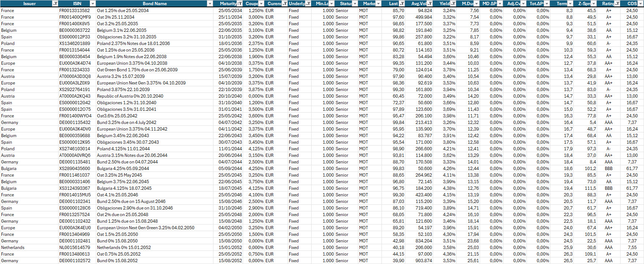Click the filter icon on Underlying header
Image resolution: width=644 pixels, height=264 pixels.
pos(308,4)
